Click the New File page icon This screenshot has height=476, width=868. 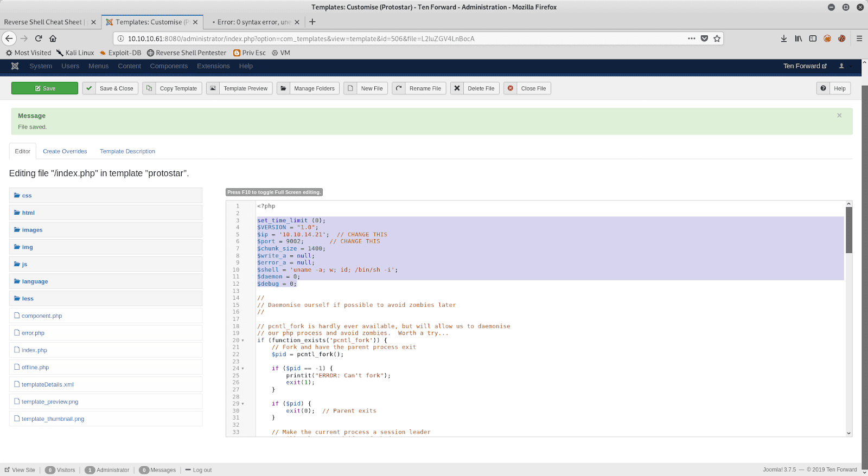(350, 88)
